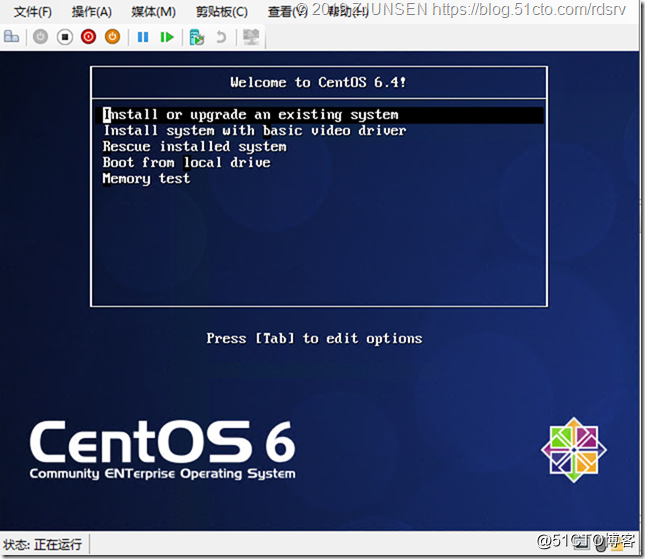Select the 'Memory test' boot entry
The image size is (645, 559).
coord(146,179)
